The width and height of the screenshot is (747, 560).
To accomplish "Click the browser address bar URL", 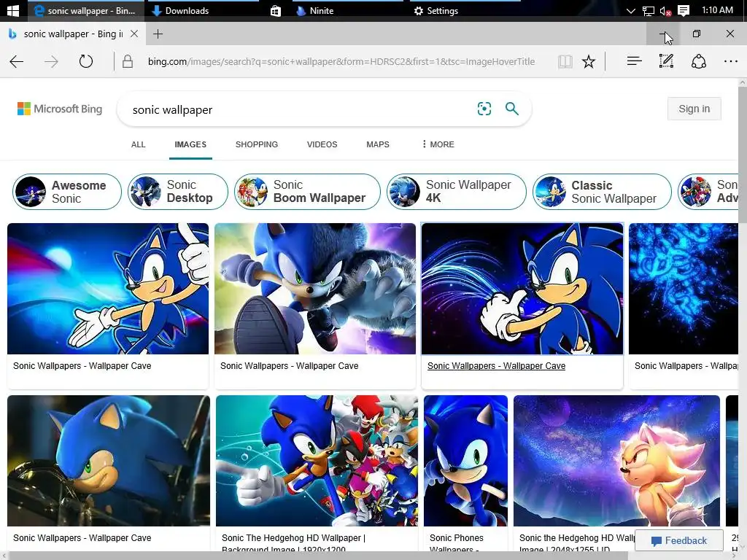I will coord(341,61).
